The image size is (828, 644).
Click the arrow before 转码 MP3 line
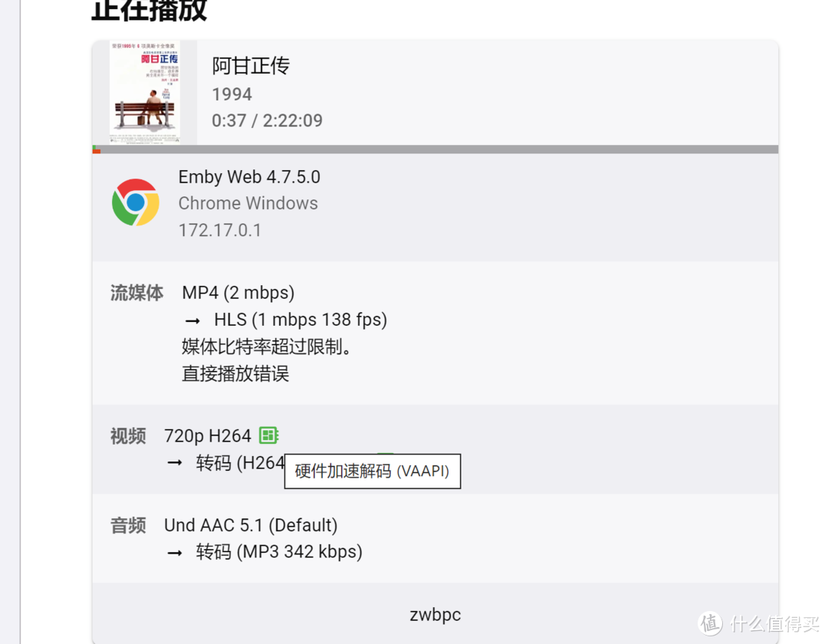(175, 553)
